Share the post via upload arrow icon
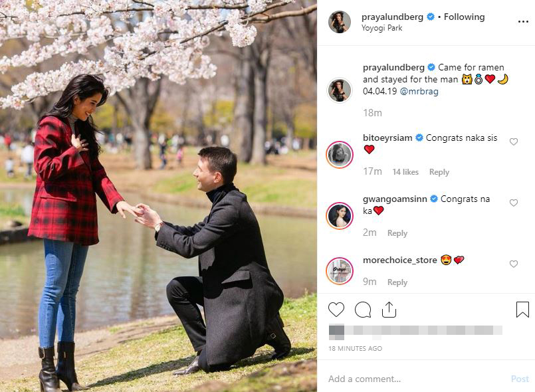 coord(389,310)
